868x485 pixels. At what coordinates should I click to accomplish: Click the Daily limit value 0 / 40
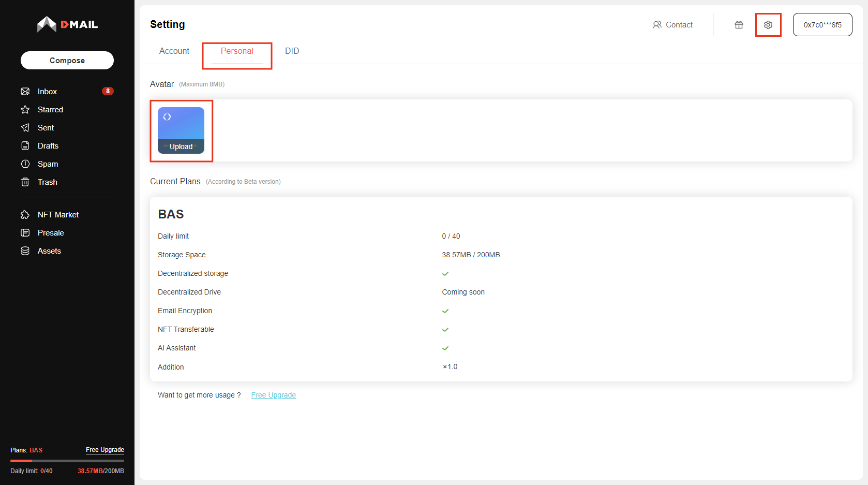click(x=451, y=236)
